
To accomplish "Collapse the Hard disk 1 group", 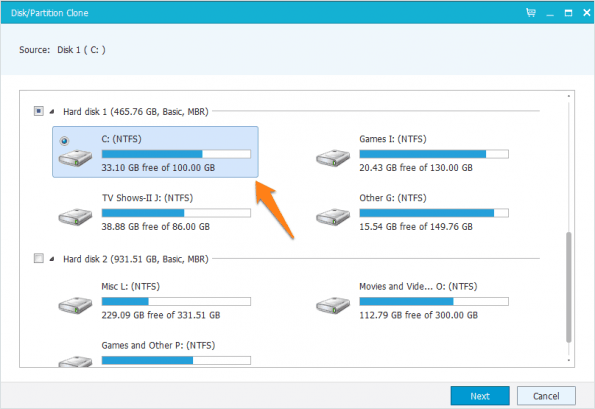I will click(52, 112).
